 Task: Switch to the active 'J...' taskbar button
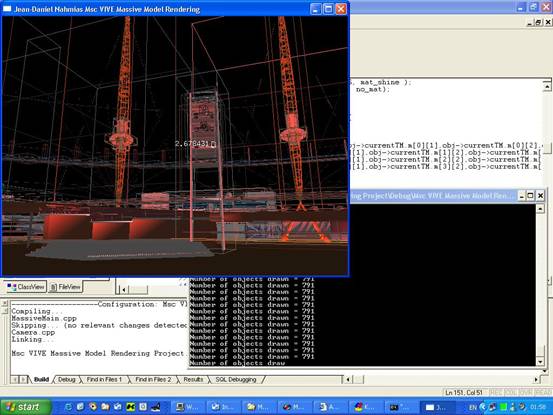[437, 407]
